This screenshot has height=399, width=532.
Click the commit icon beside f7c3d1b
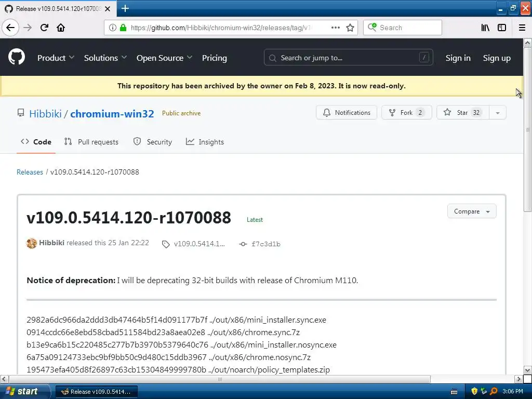tap(243, 244)
